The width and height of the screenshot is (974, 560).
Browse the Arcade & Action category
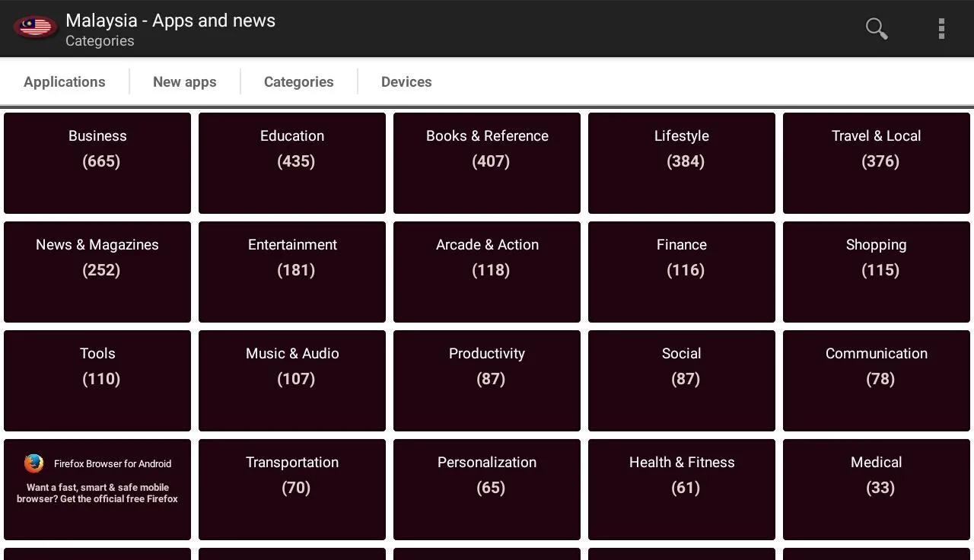point(487,272)
